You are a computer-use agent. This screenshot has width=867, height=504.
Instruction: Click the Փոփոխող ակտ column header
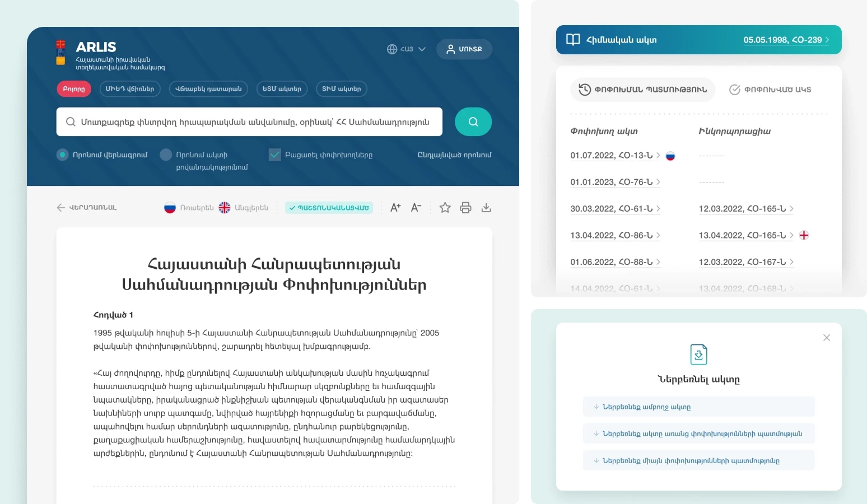click(604, 131)
